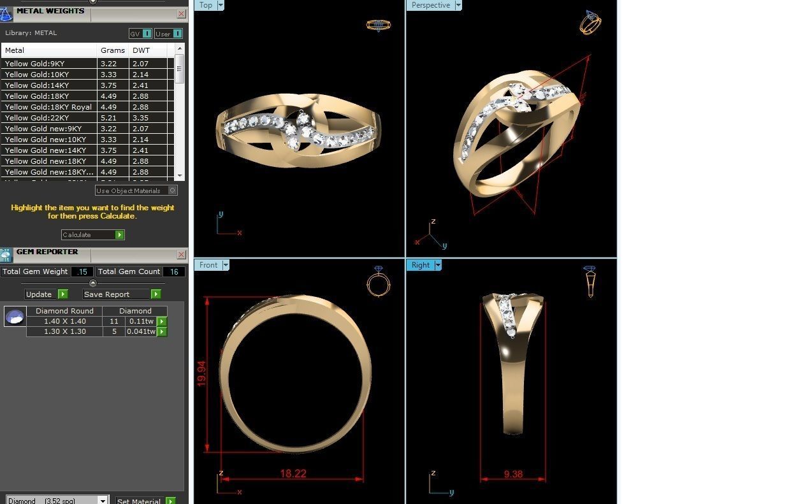
Task: Click the 9.38 dimension in Right viewport
Action: point(513,474)
